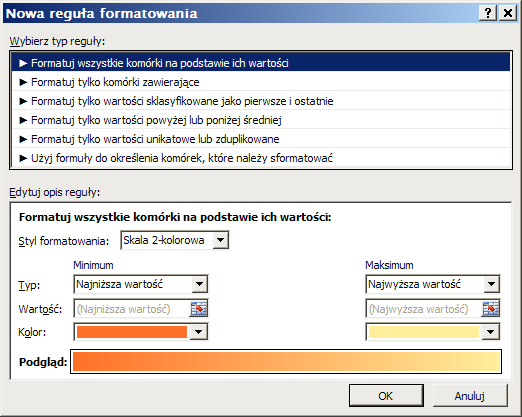The width and height of the screenshot is (522, 417).
Task: Open the orange Minimum color picker
Action: (x=141, y=332)
